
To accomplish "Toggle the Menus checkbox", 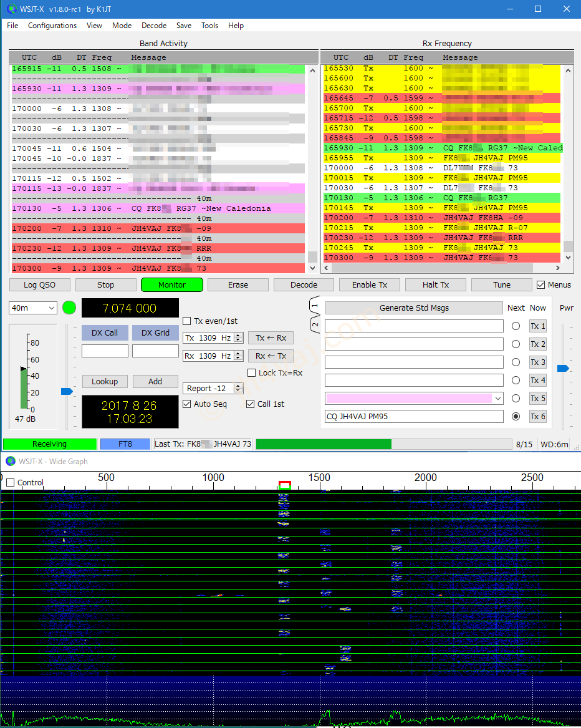I will pos(540,284).
